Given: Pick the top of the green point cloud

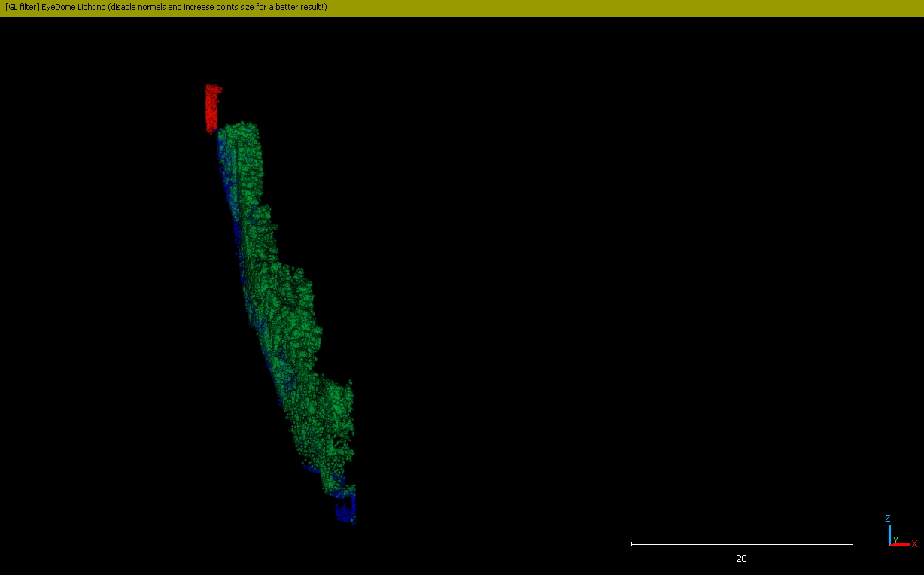Looking at the screenshot, I should tap(245, 132).
